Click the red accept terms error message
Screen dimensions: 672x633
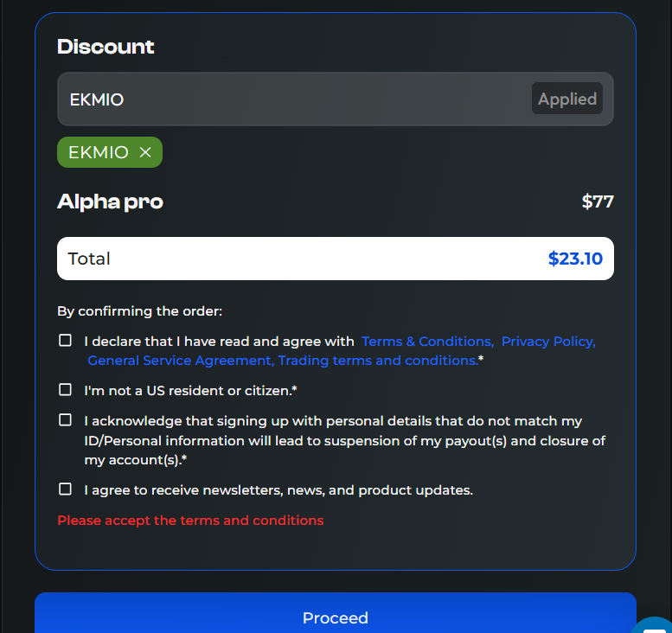[190, 521]
